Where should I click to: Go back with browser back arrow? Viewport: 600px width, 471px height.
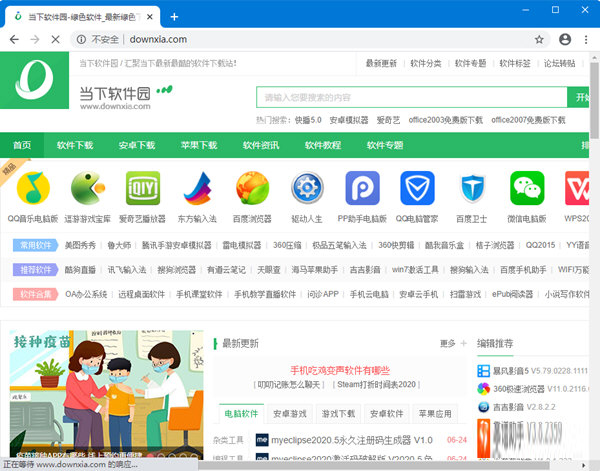coord(15,39)
